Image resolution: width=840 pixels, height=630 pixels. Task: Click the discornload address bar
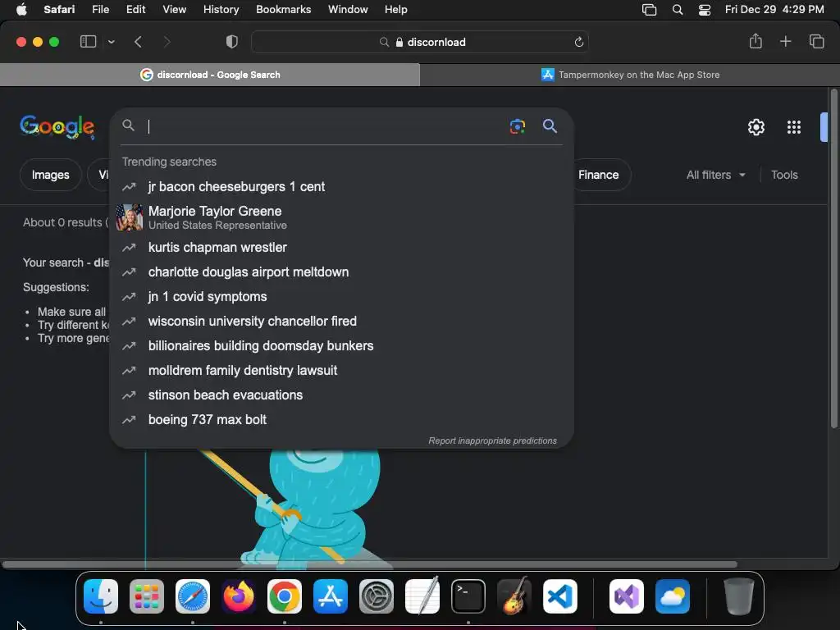pos(420,42)
